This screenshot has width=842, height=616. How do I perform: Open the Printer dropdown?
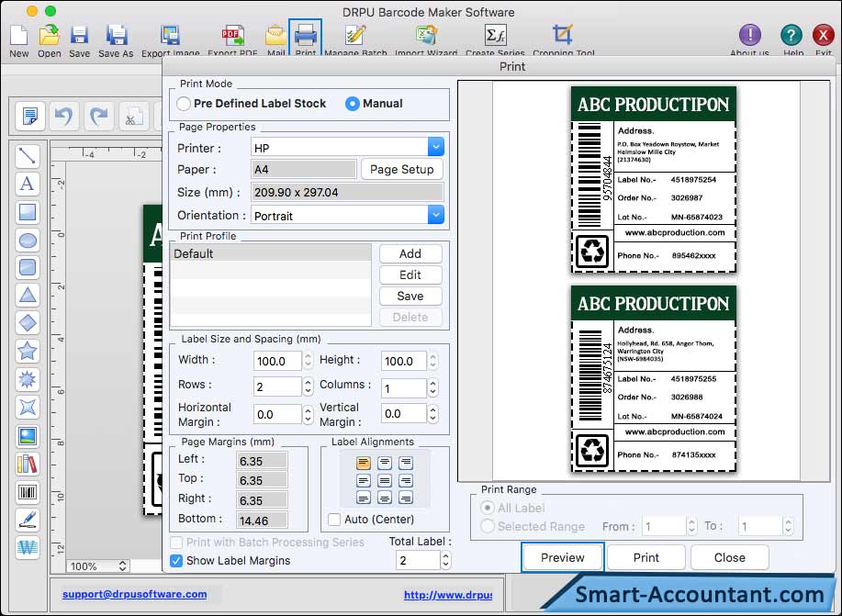435,147
